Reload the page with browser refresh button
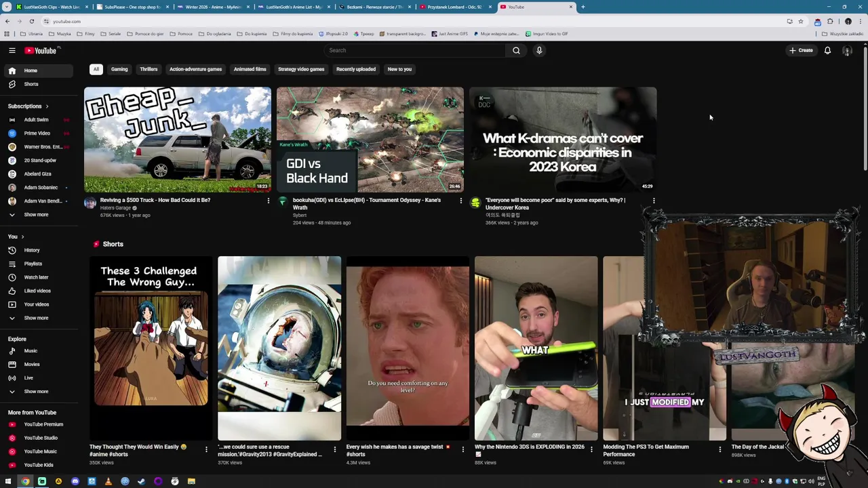 tap(31, 21)
